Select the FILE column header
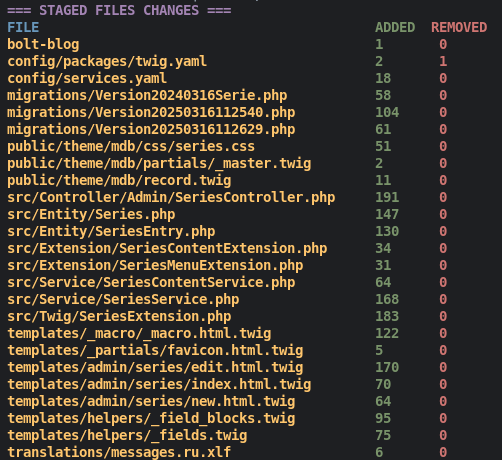 click(23, 28)
